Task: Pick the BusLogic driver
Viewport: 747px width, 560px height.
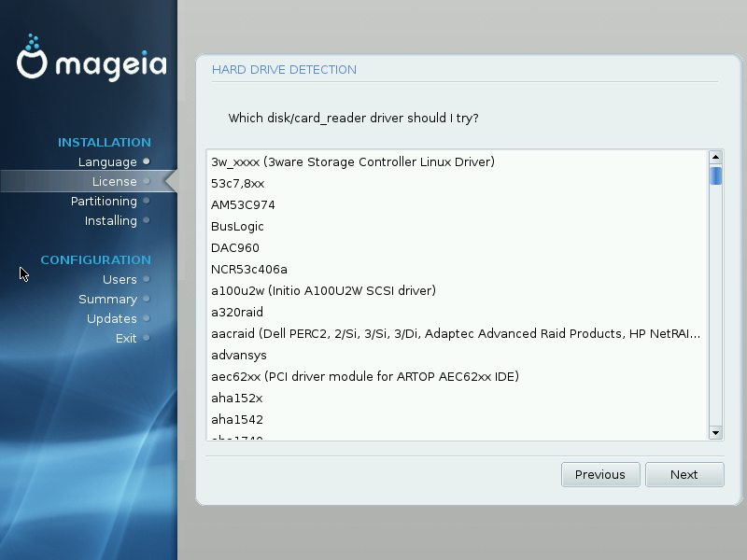Action: pyautogui.click(x=458, y=226)
